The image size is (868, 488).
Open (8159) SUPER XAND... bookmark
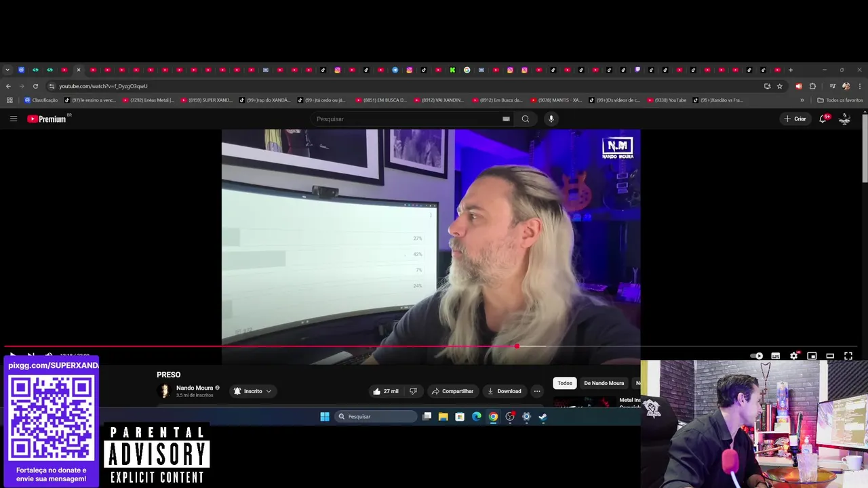point(206,100)
